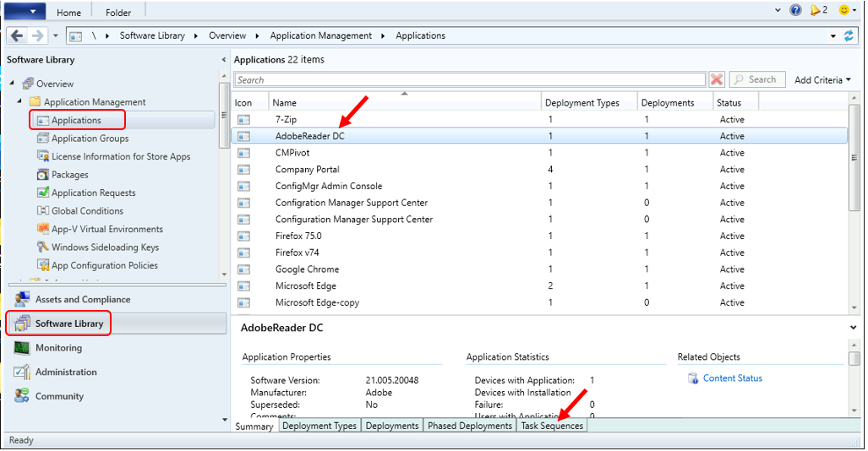Click inside the Search input field

point(469,80)
